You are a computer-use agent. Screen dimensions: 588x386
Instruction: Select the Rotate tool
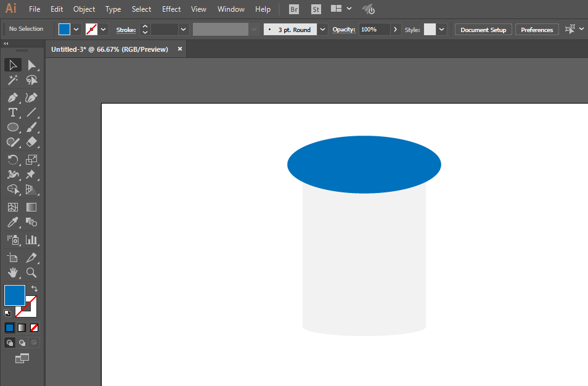tap(13, 160)
